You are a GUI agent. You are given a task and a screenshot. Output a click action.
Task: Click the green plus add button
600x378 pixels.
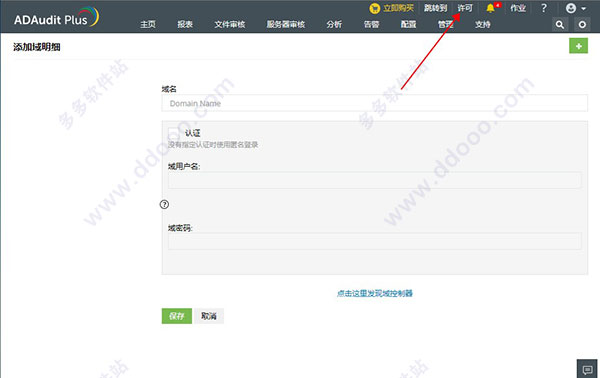578,46
